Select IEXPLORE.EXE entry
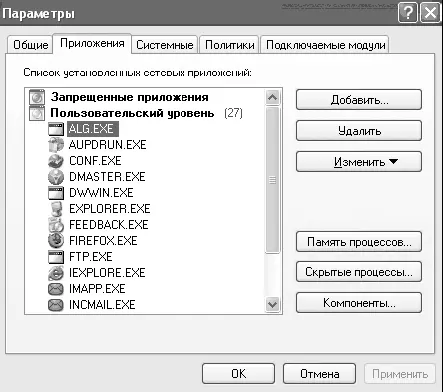Viewport: 443px width, 392px height. coord(107,273)
